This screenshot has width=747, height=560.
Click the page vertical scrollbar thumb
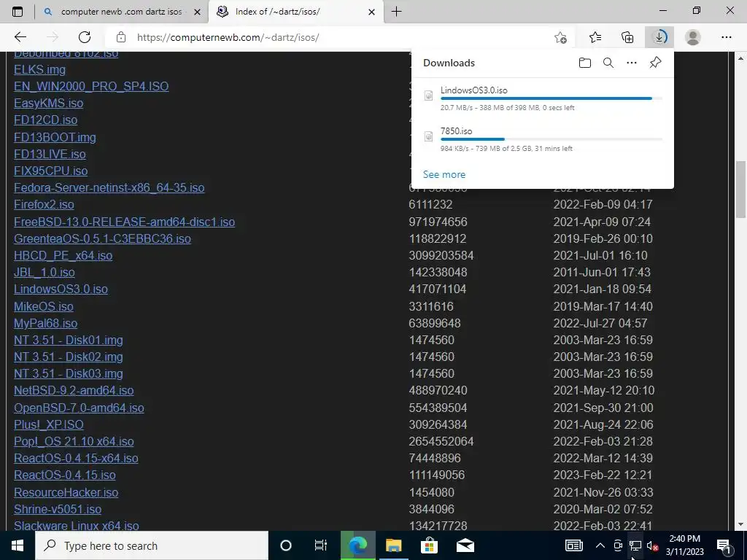740,190
